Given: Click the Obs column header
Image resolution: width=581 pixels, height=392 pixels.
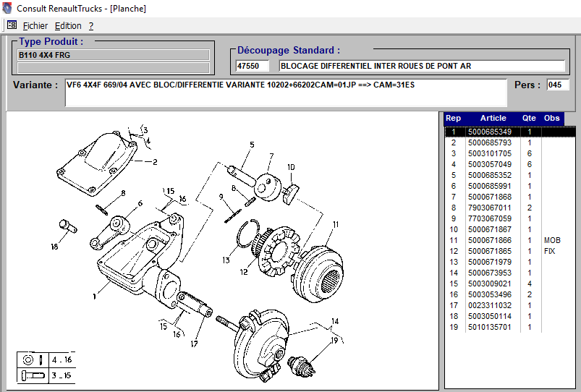Looking at the screenshot, I should point(551,118).
